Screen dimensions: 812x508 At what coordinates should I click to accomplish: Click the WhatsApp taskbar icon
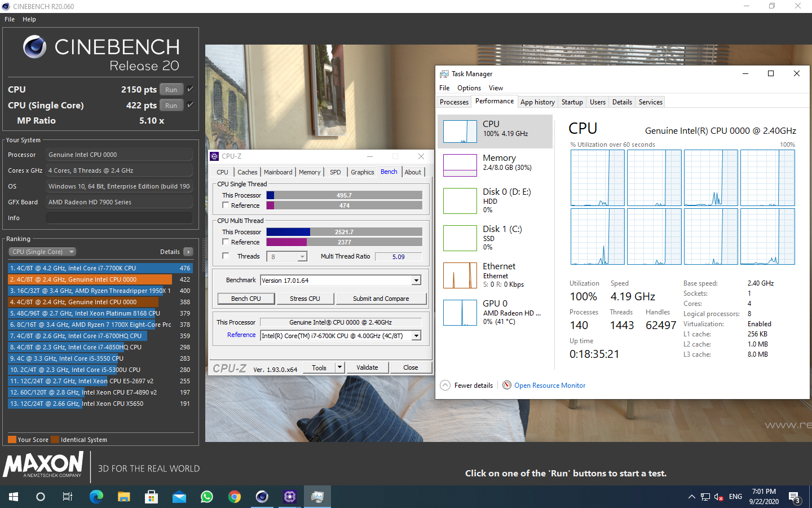pyautogui.click(x=207, y=497)
